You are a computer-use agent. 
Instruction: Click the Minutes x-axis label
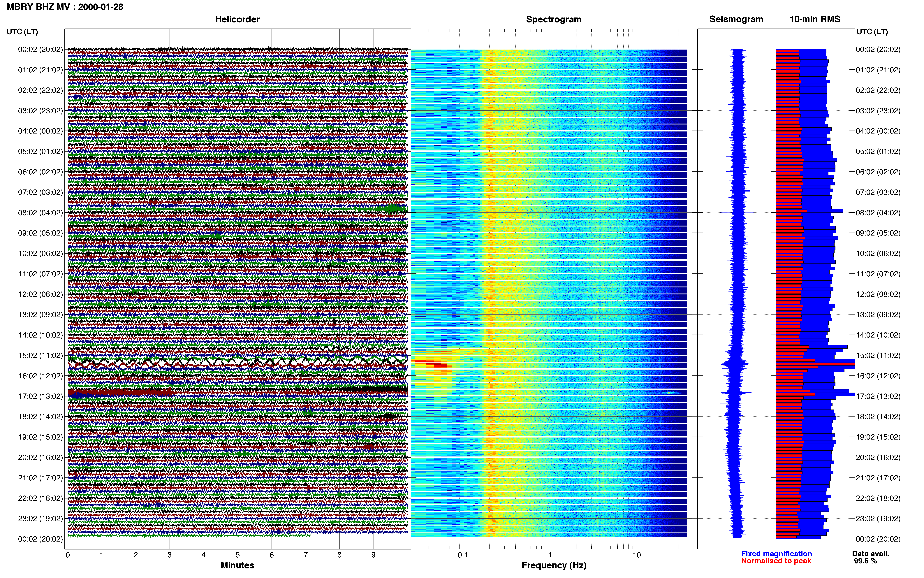pyautogui.click(x=237, y=565)
